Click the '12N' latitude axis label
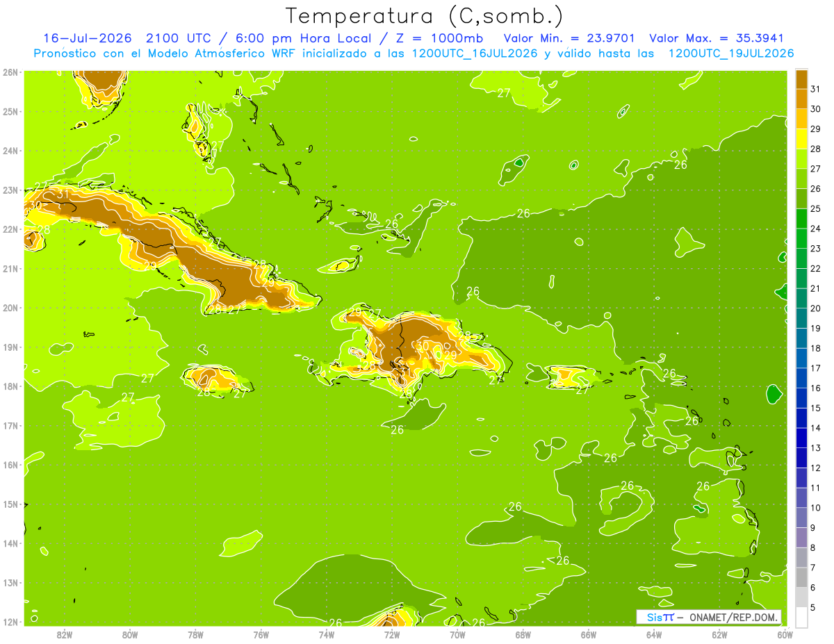This screenshot has width=834, height=644. coord(10,622)
